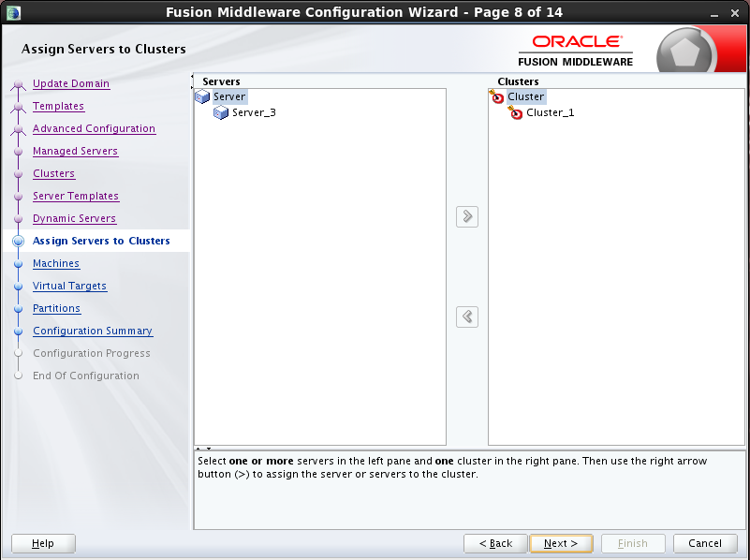The image size is (750, 560).
Task: Click the Machines step progress circle
Action: [18, 263]
